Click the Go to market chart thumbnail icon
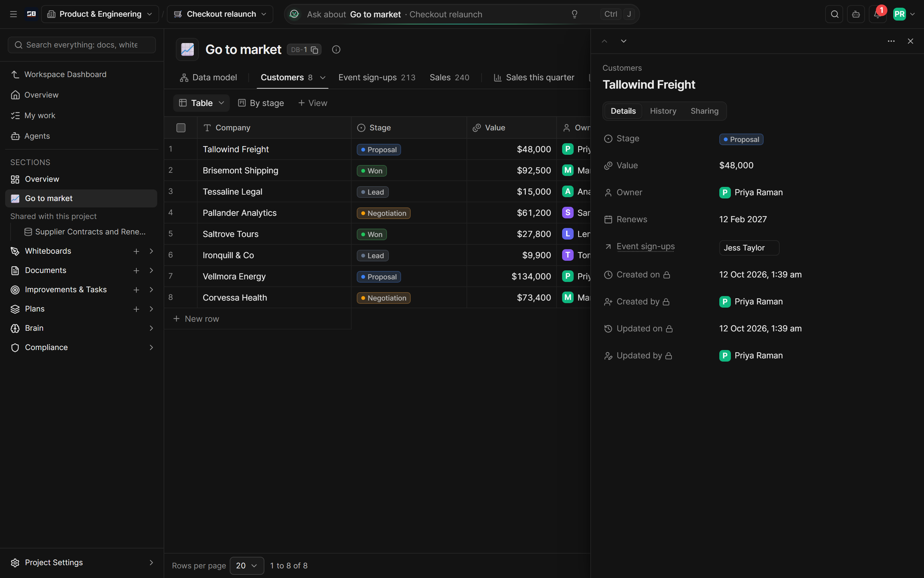The width and height of the screenshot is (924, 578). (x=187, y=50)
